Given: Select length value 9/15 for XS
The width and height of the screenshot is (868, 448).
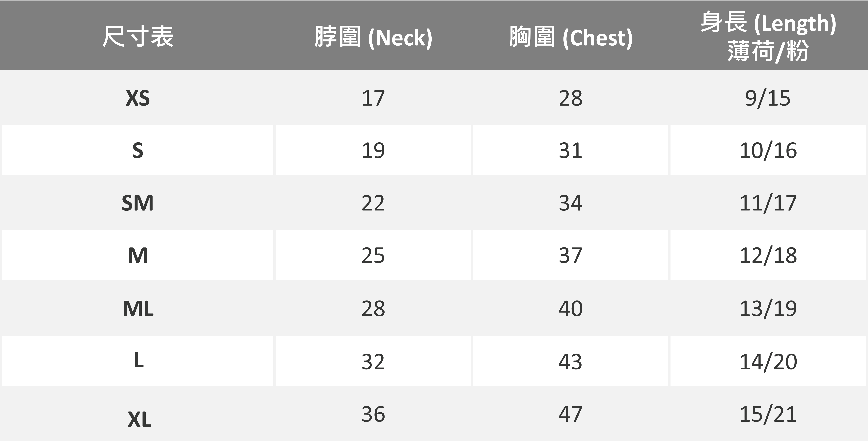Looking at the screenshot, I should tap(768, 98).
